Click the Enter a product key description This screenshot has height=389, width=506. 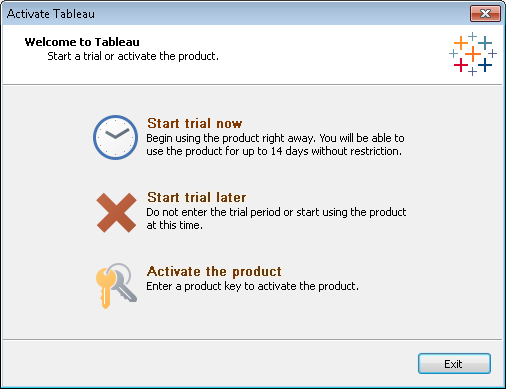click(253, 286)
